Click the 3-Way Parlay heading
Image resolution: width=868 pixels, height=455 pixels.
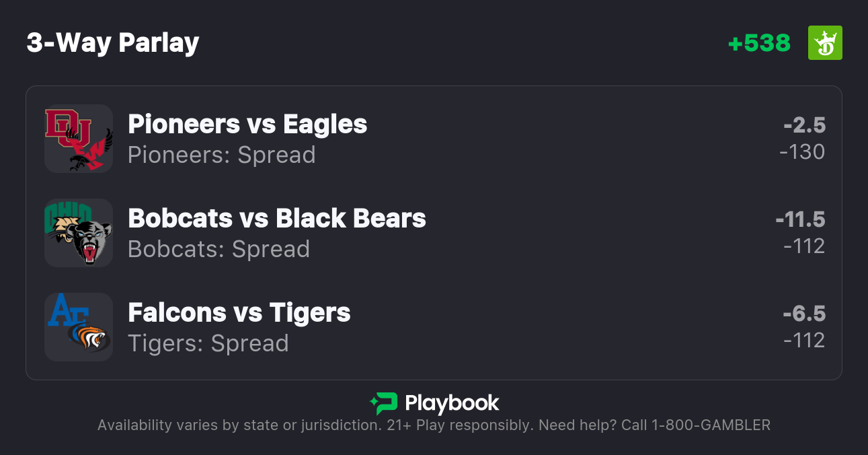click(113, 43)
